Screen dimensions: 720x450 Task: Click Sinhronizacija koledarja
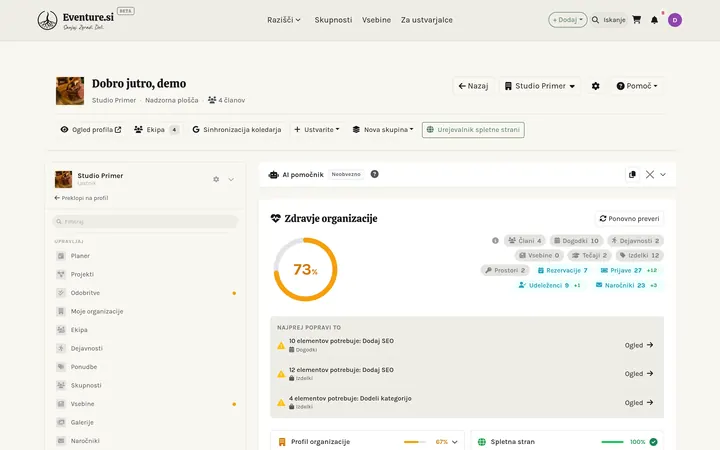point(236,129)
